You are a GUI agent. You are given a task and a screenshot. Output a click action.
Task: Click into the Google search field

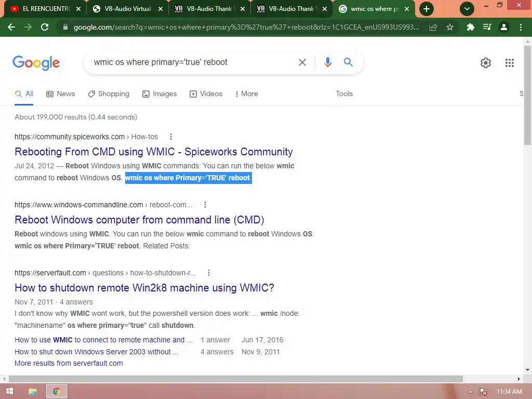[x=193, y=62]
